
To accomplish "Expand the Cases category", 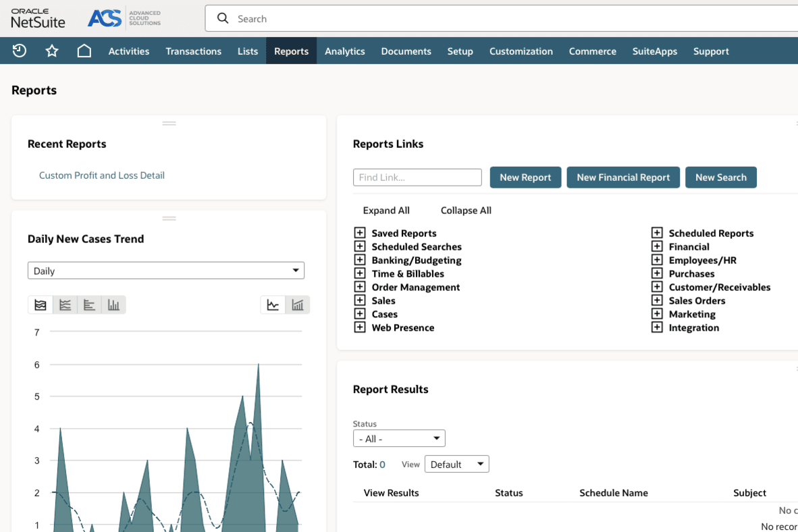I will tap(360, 314).
